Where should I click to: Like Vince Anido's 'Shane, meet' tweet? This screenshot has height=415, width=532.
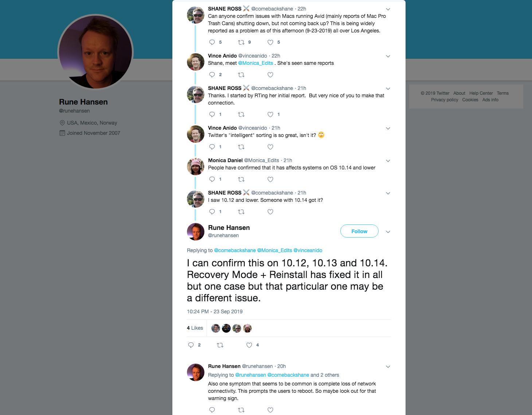click(270, 75)
